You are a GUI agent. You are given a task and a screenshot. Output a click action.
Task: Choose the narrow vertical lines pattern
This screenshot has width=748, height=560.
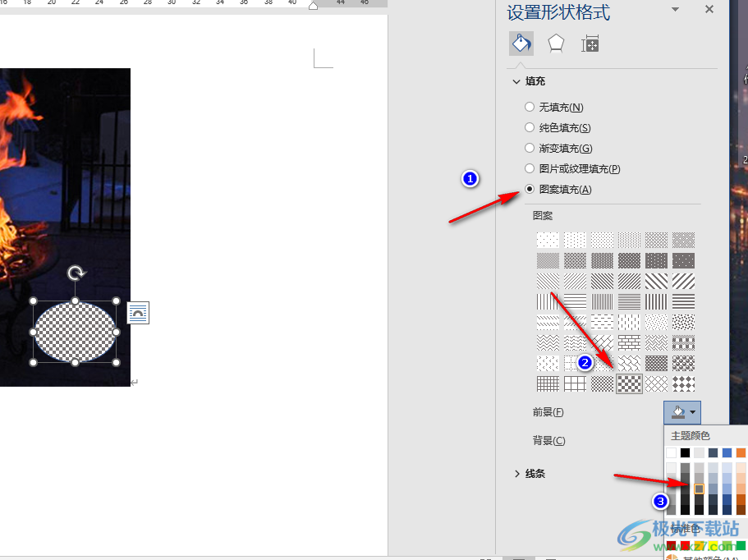point(602,301)
